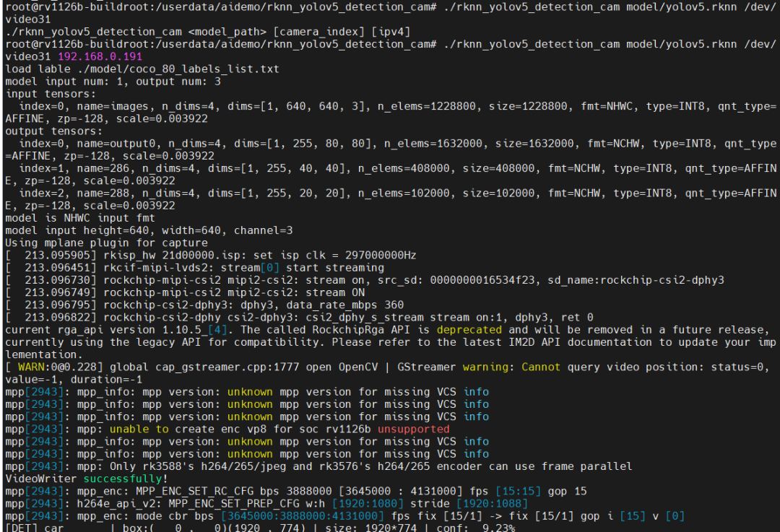780x532 pixels.
Task: Click the 'conf: 9.23%' confidence value
Action: pos(475,528)
